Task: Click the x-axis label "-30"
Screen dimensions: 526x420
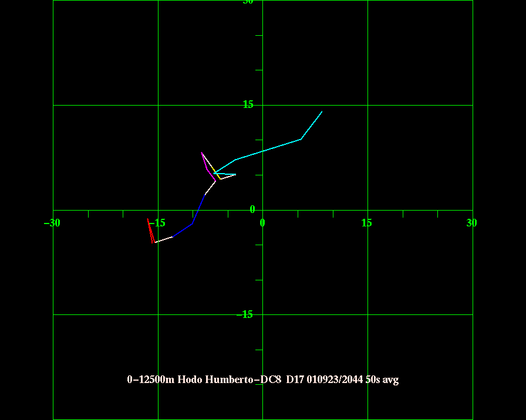Action: [52, 223]
